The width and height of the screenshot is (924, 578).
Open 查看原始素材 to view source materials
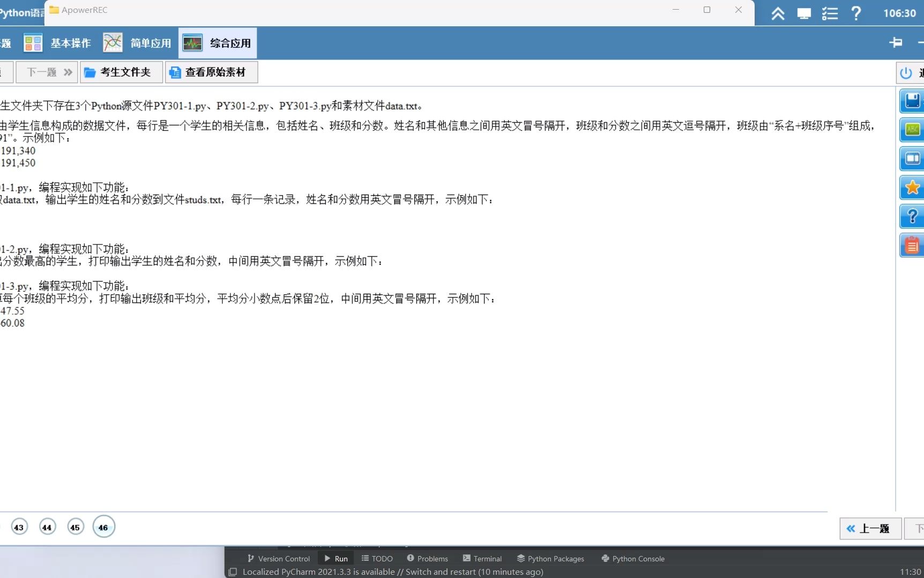pos(211,72)
